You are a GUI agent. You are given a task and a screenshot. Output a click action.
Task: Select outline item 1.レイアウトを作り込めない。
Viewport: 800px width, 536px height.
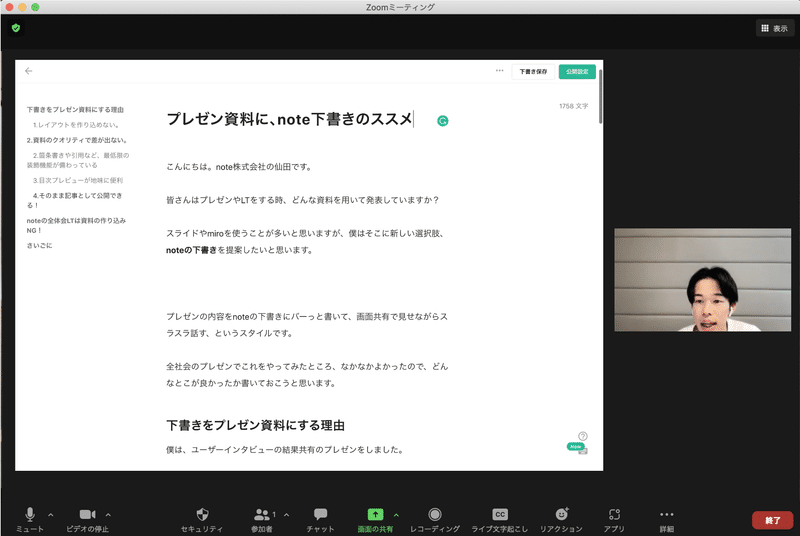click(77, 124)
